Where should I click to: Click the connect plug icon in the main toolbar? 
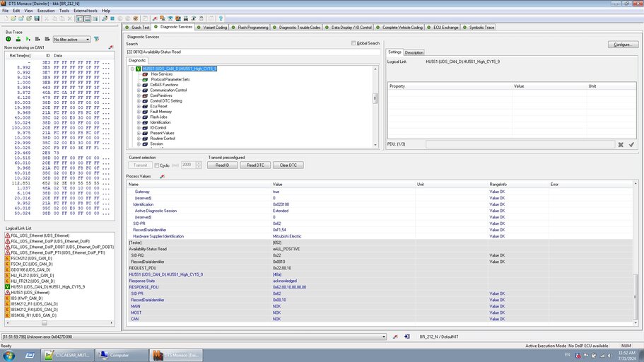[105, 18]
